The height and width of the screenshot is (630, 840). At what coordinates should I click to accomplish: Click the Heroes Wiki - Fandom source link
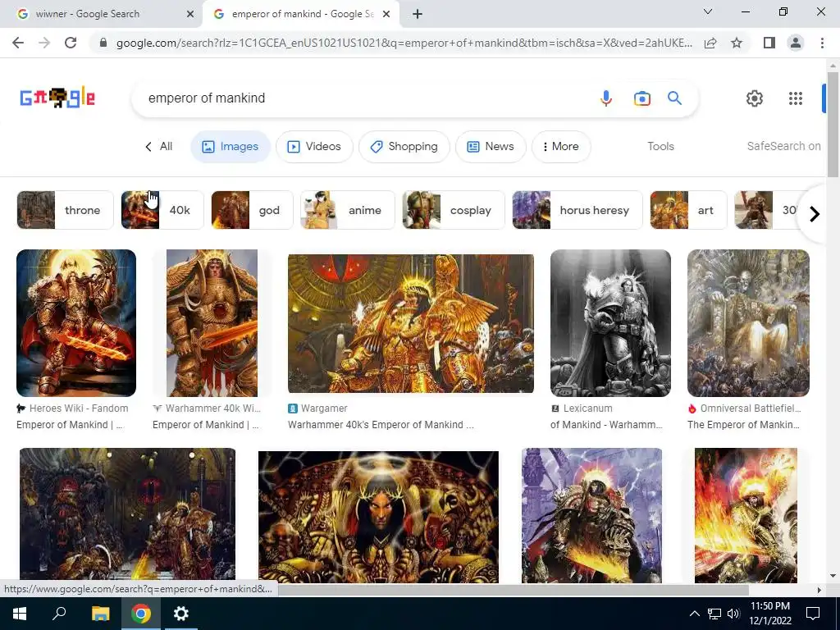(72, 409)
